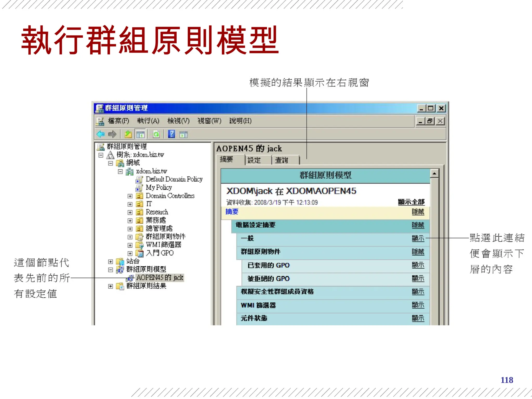Screen dimensions: 532x399
Task: Switch to the 查詢 tab
Action: 282,160
